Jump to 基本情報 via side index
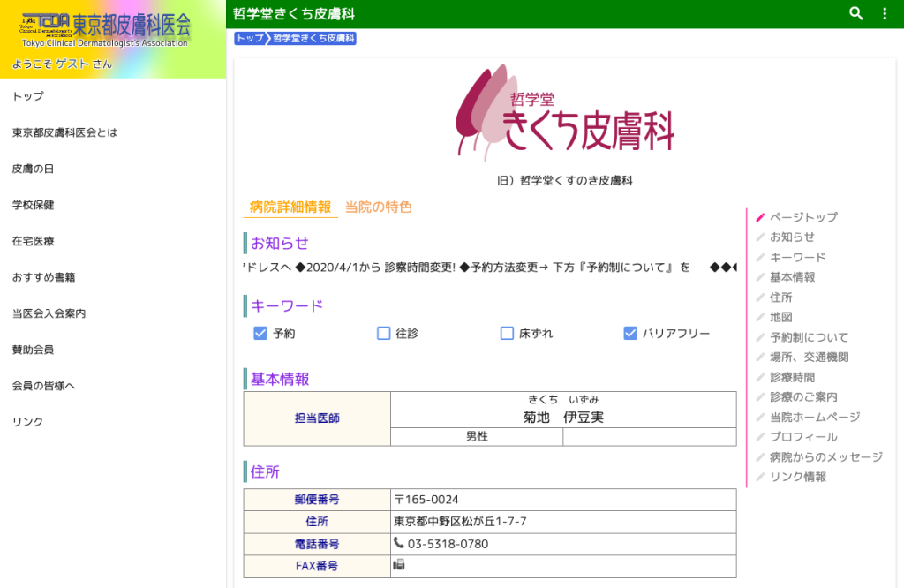Screen dimensions: 904x588 pyautogui.click(x=793, y=277)
